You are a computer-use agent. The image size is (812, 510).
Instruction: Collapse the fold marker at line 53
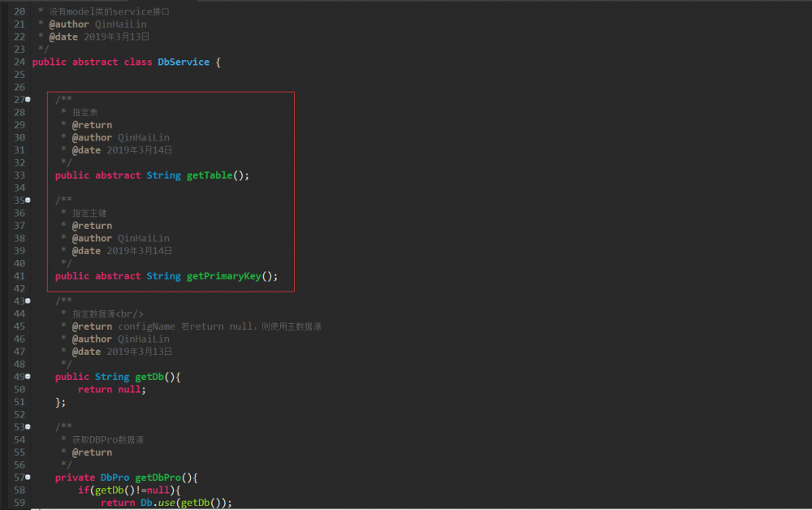coord(27,426)
